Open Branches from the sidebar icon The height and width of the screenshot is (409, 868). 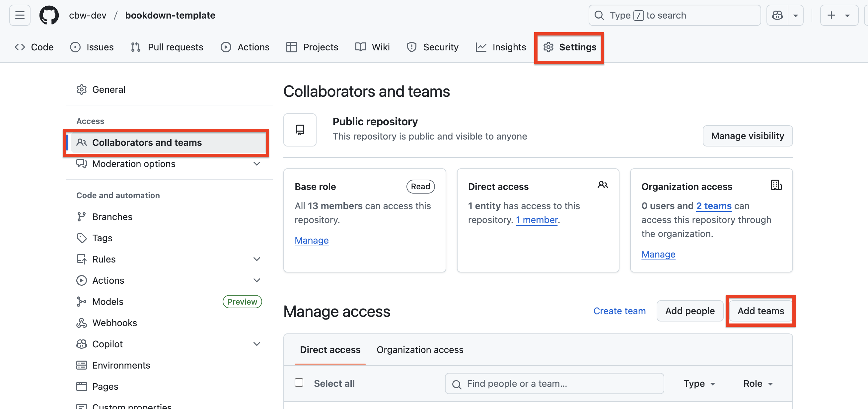(82, 216)
